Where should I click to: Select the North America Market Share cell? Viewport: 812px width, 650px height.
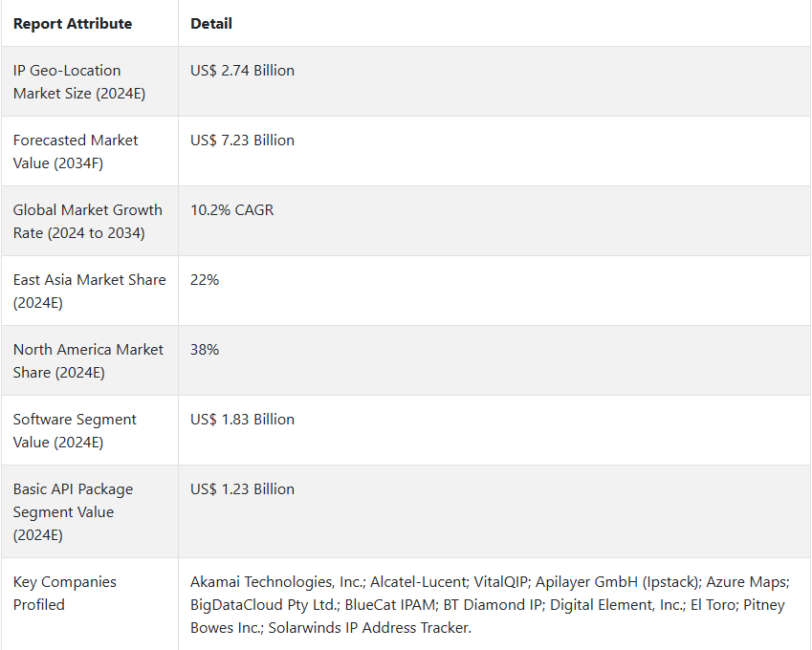coord(88,361)
